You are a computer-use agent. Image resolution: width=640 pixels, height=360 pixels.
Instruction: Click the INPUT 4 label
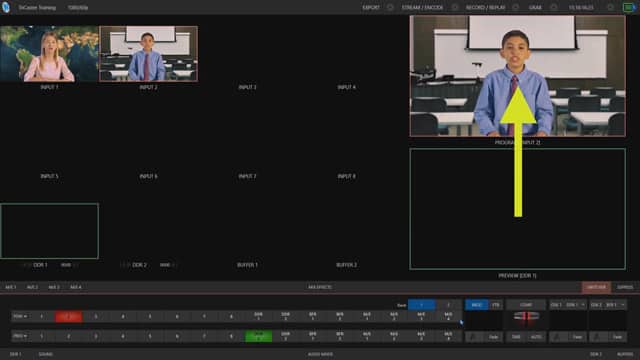click(x=346, y=87)
